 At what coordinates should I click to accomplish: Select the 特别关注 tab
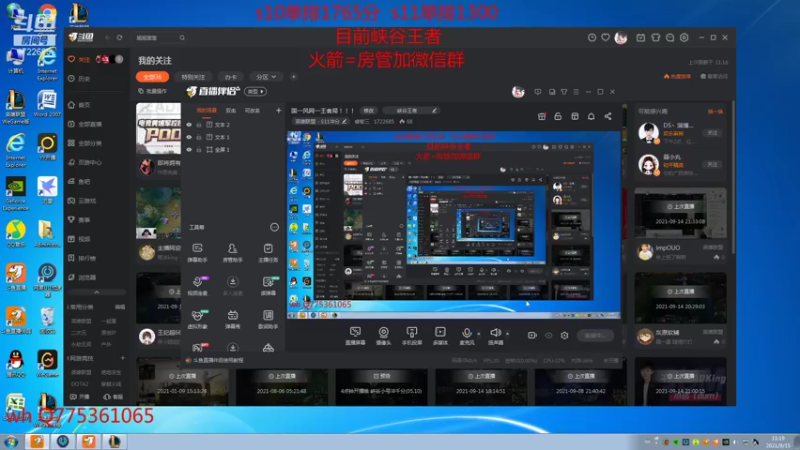tap(193, 77)
